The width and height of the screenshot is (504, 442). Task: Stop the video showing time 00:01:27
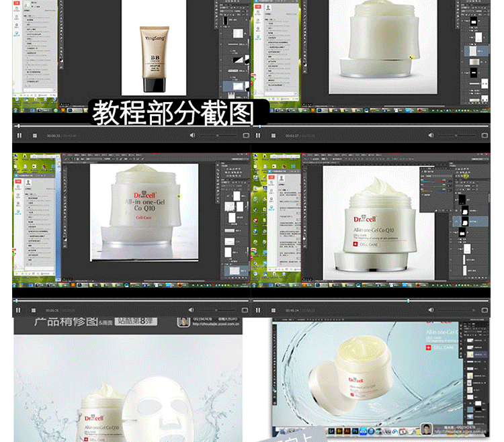(274, 136)
